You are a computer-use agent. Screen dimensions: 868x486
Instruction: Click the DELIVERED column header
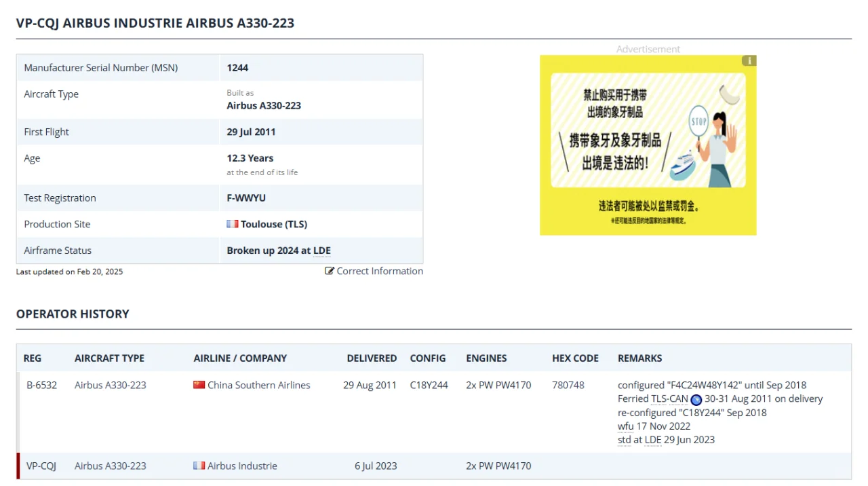click(x=372, y=358)
